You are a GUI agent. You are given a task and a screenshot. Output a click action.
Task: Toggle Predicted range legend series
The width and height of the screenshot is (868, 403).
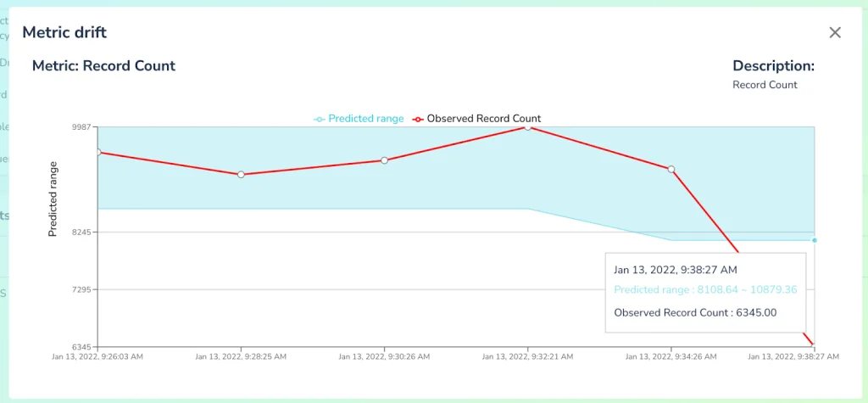359,119
